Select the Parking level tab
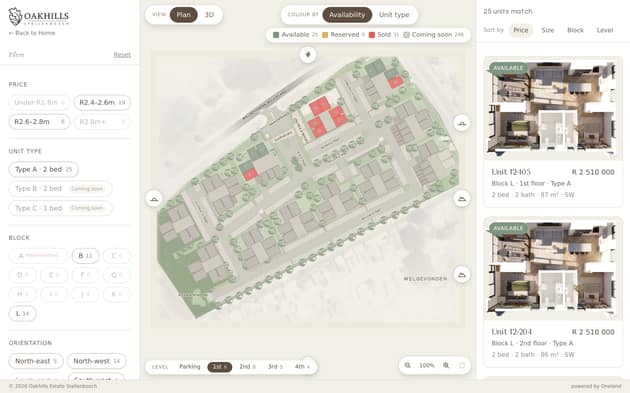The height and width of the screenshot is (393, 630). pyautogui.click(x=190, y=366)
